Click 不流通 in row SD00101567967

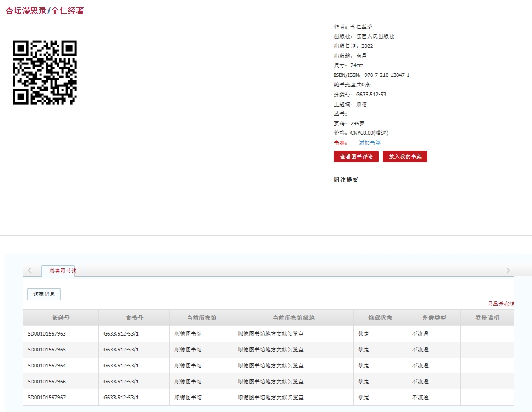(420, 397)
